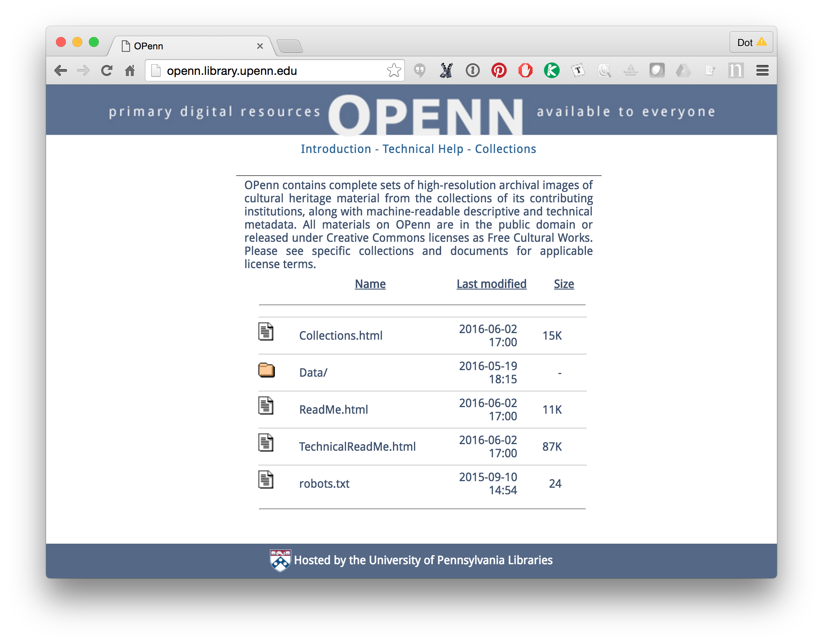Screen dimensions: 823x644
Task: Open the Hangouts quote-bubble extension
Action: coord(420,70)
